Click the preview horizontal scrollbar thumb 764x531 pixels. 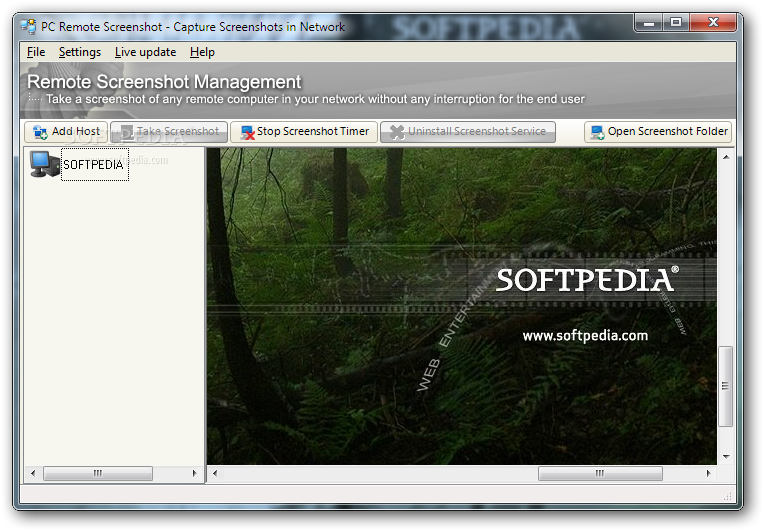600,473
